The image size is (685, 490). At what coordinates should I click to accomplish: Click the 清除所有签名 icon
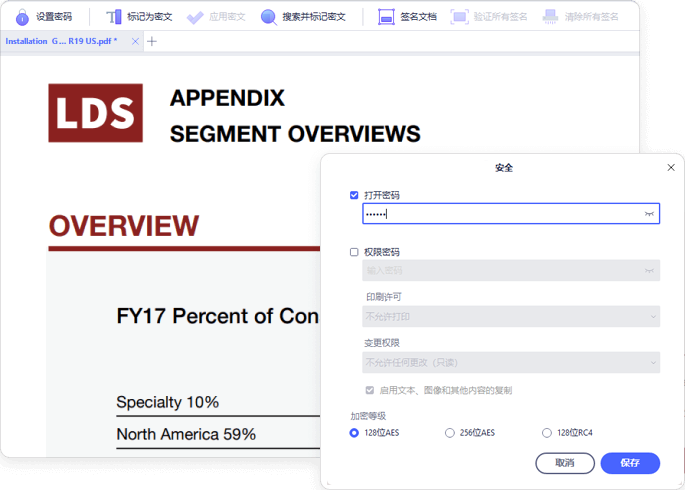(550, 17)
